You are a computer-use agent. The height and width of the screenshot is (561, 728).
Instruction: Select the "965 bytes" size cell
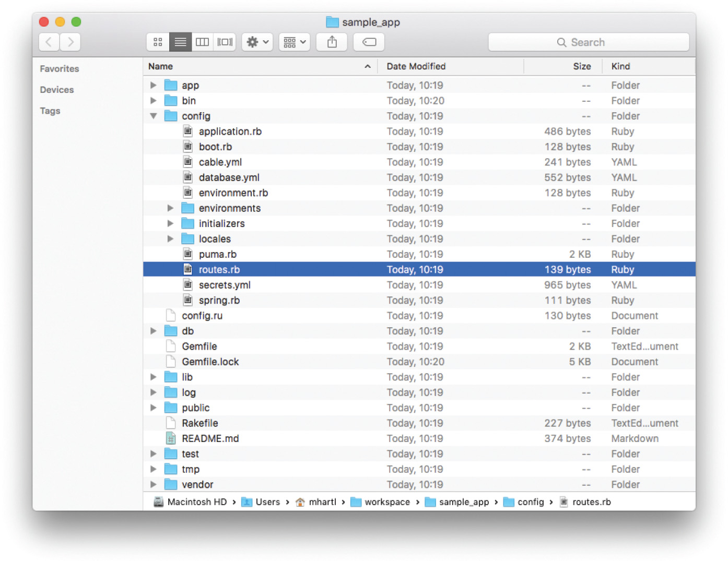point(568,285)
